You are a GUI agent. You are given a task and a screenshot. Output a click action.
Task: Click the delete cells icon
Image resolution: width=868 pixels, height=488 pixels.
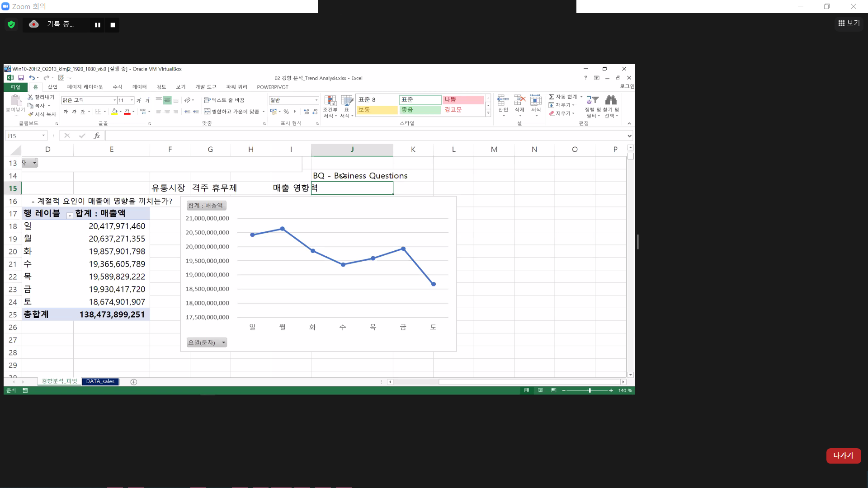pos(519,100)
